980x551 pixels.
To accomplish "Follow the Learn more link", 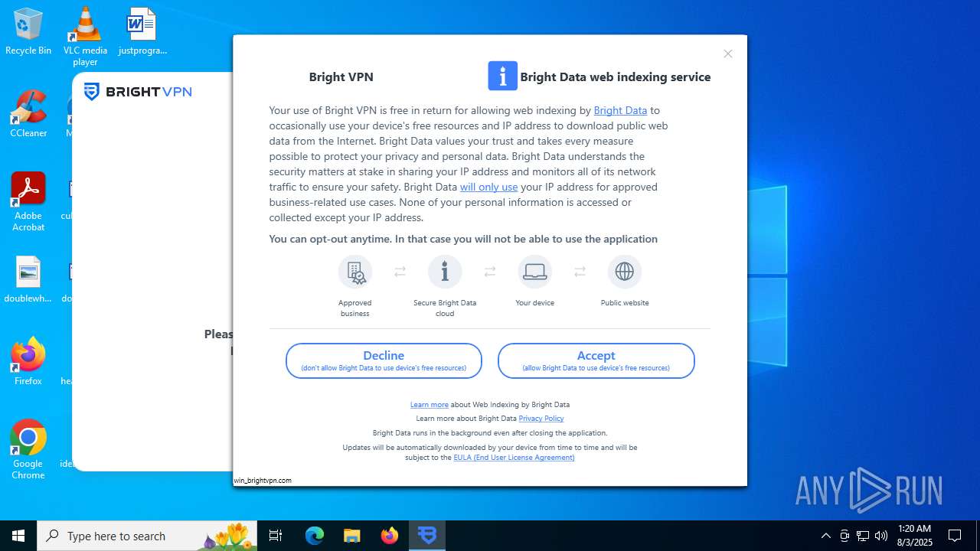I will coord(429,405).
